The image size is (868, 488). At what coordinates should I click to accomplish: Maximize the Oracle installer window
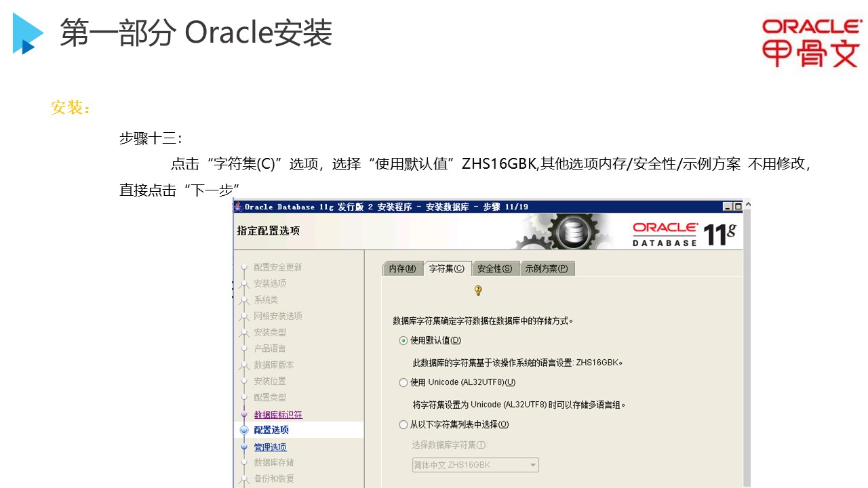[738, 207]
